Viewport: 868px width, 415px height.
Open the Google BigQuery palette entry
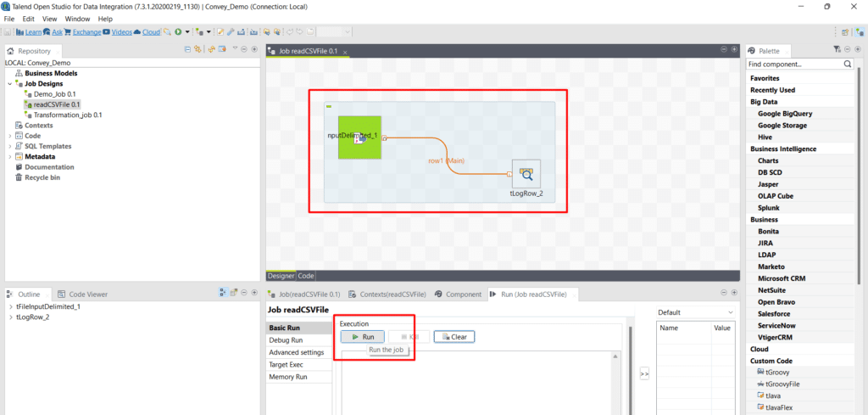pyautogui.click(x=785, y=114)
